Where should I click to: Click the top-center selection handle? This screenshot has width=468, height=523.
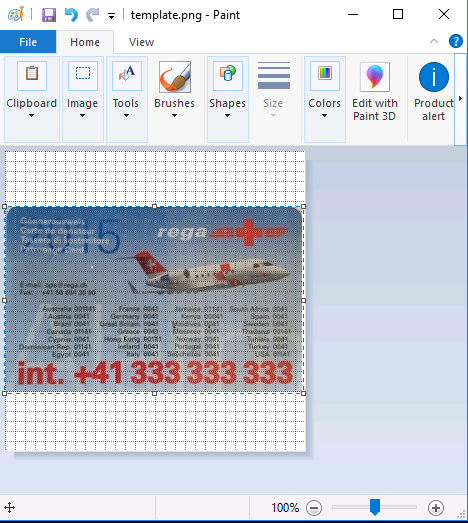154,206
